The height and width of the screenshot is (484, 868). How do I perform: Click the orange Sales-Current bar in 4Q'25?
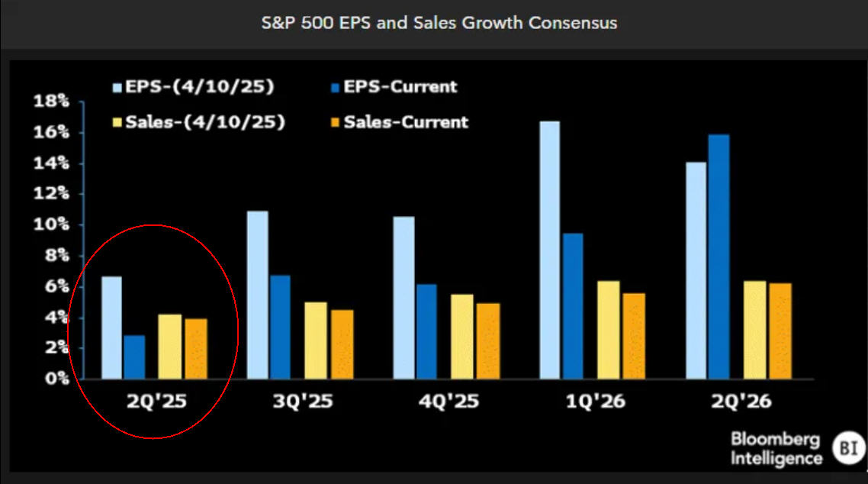click(488, 341)
